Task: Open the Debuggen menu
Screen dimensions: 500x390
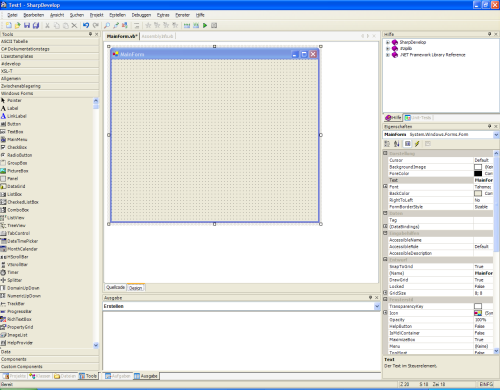Action: (141, 15)
